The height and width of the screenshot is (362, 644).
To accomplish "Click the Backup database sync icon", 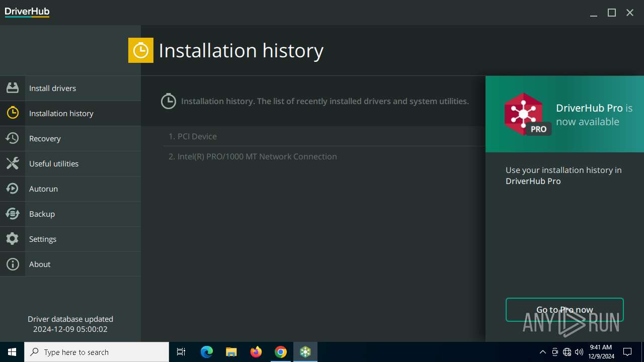I will tap(13, 214).
